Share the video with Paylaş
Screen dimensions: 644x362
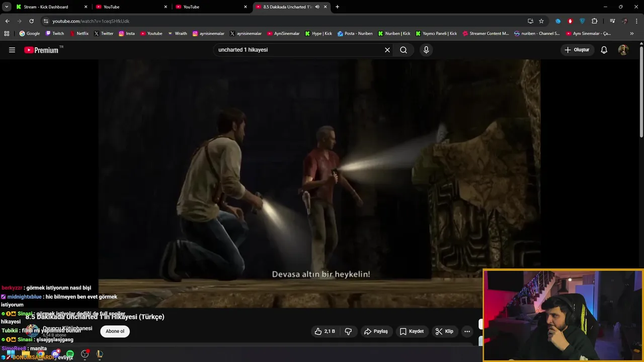tap(376, 331)
